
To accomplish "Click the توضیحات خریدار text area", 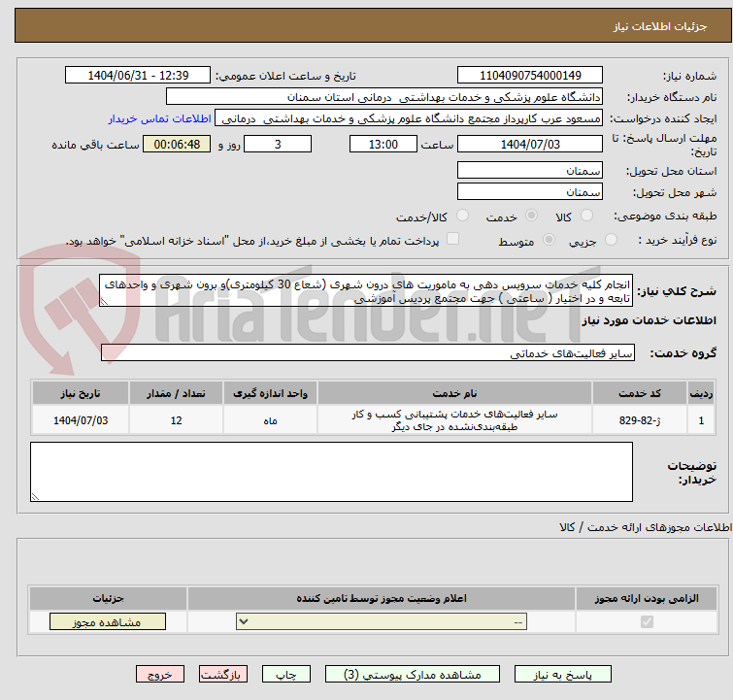I will pyautogui.click(x=331, y=472).
